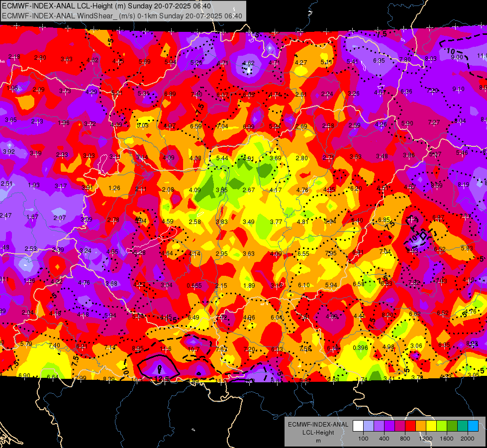Click the sky blue swatch ending the legend
Viewport: 487px width, 448px height.
click(x=473, y=426)
